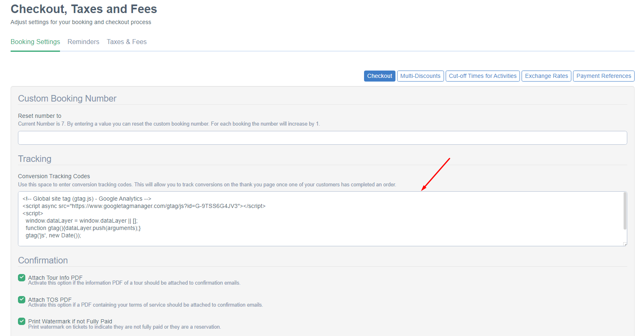Click the 'Tracking' section heading
The width and height of the screenshot is (644, 336).
coord(35,159)
